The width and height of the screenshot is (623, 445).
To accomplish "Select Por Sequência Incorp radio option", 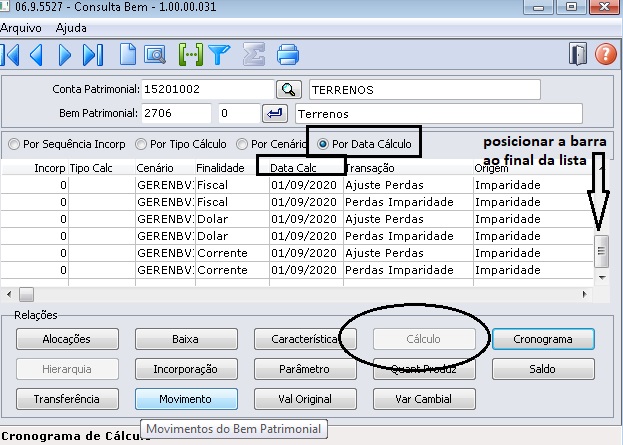I will [x=67, y=144].
